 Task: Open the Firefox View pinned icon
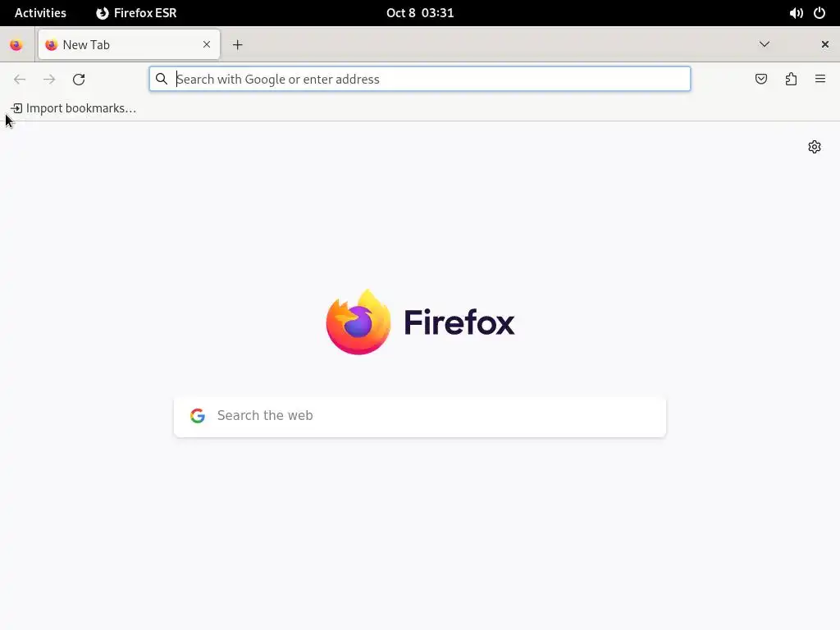click(16, 45)
